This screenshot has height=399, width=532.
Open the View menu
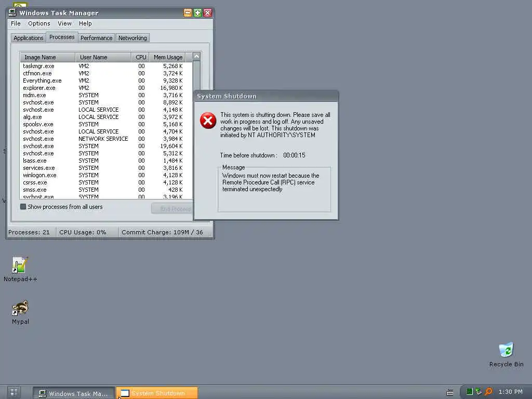[64, 23]
